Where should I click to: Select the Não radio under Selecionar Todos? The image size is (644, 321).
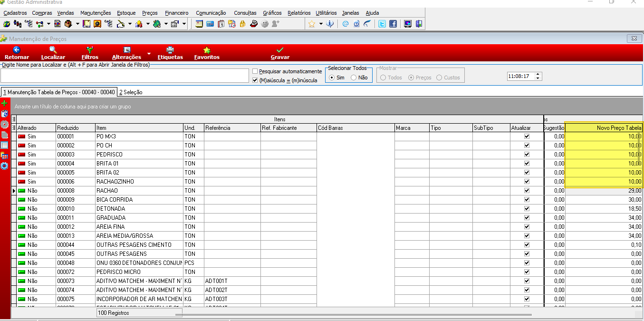[354, 78]
